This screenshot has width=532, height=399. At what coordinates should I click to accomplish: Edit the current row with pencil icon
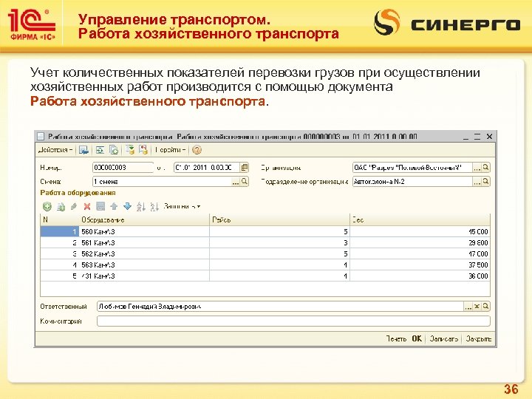pyautogui.click(x=74, y=206)
